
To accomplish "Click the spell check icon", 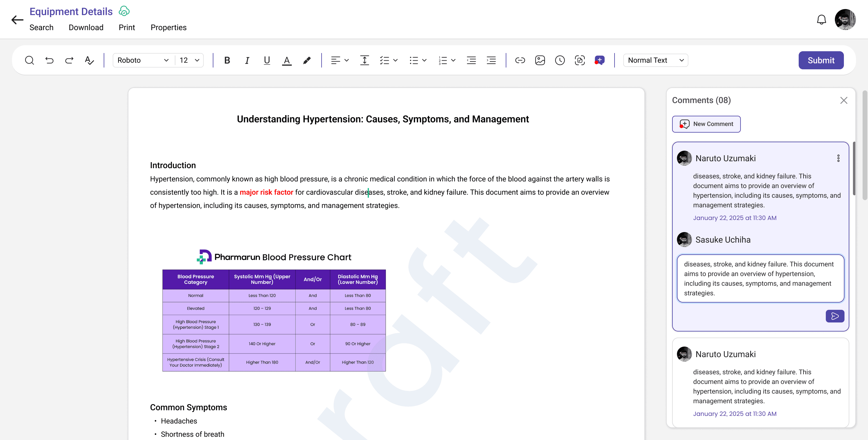I will pyautogui.click(x=89, y=60).
